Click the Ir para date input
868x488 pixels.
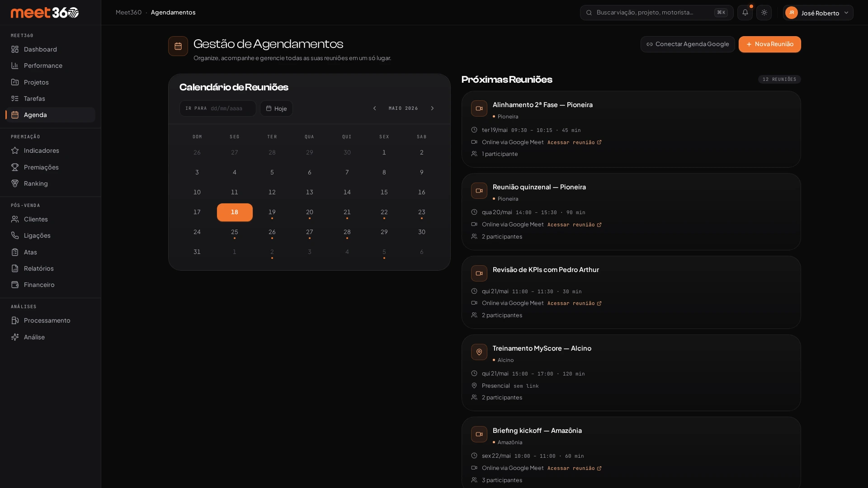tap(217, 108)
